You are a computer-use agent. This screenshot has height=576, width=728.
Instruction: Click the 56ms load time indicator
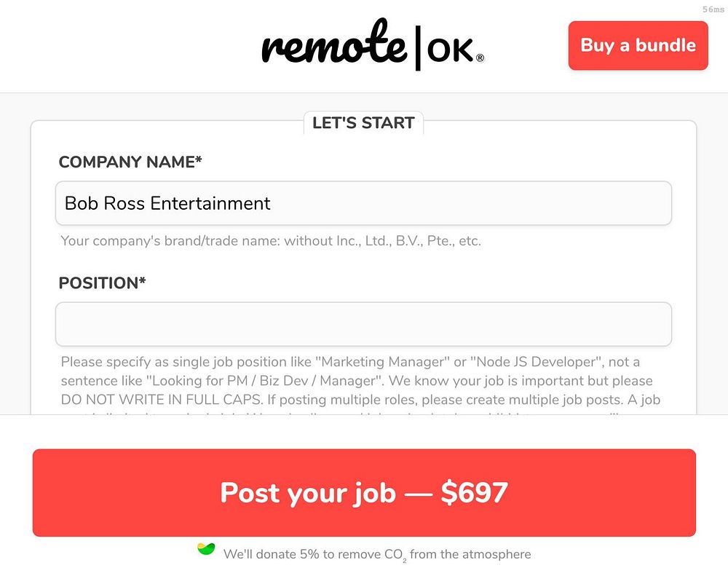coord(713,9)
